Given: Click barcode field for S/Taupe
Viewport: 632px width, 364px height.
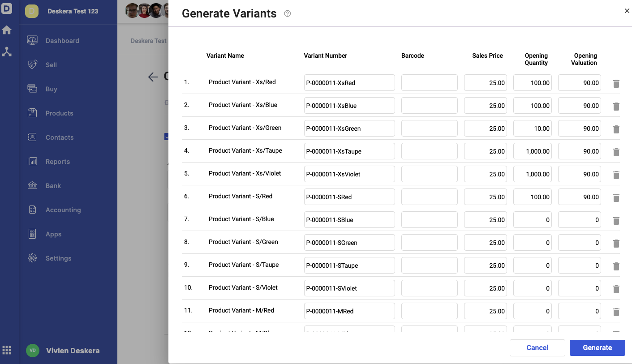Looking at the screenshot, I should pyautogui.click(x=430, y=266).
